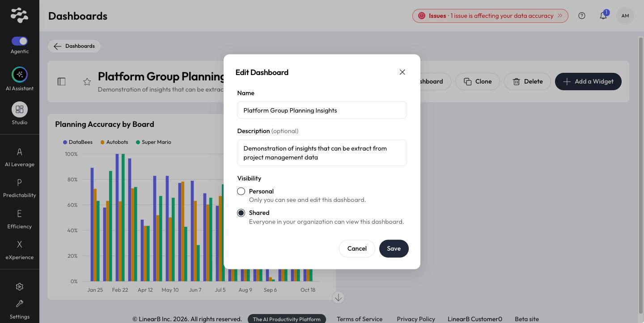Image resolution: width=644 pixels, height=323 pixels.
Task: Cancel editing the dashboard
Action: (357, 248)
